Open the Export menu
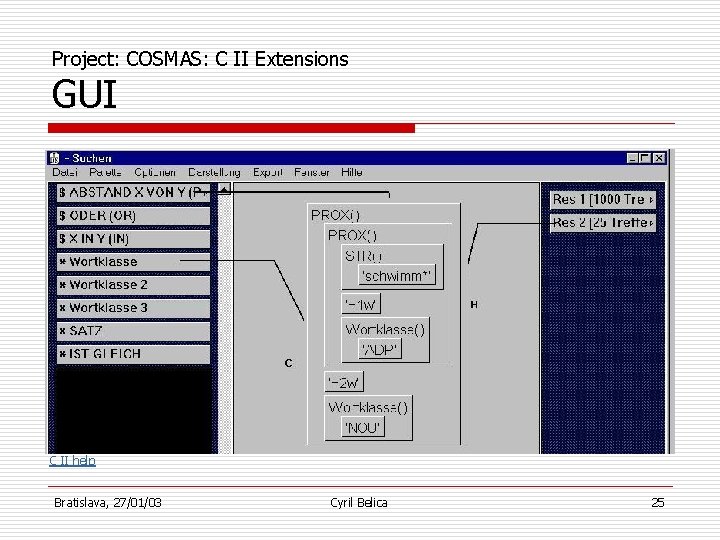The width and height of the screenshot is (720, 540). click(x=268, y=172)
